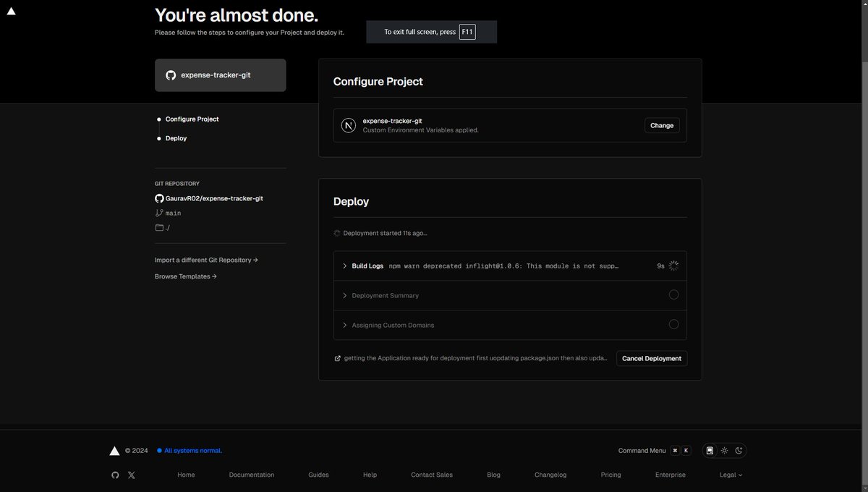Click the expense-tracker-git repository card
Screen dimensions: 868x492
tap(221, 75)
